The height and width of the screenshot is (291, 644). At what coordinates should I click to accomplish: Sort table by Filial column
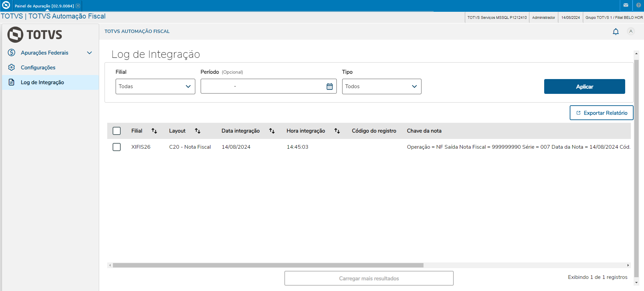pos(154,131)
